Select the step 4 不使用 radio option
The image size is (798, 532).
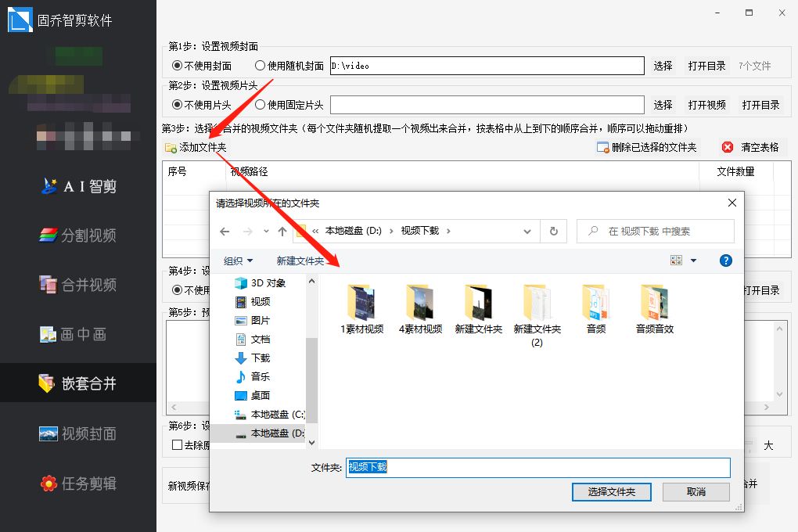(x=177, y=289)
